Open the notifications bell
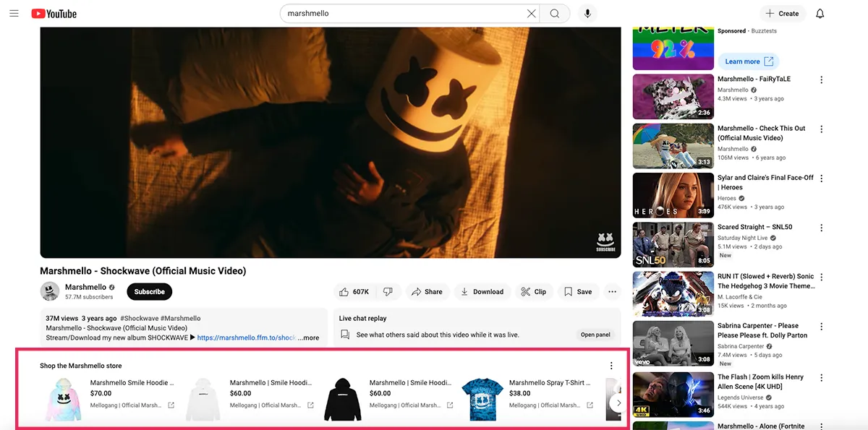Image resolution: width=868 pixels, height=430 pixels. (x=820, y=14)
